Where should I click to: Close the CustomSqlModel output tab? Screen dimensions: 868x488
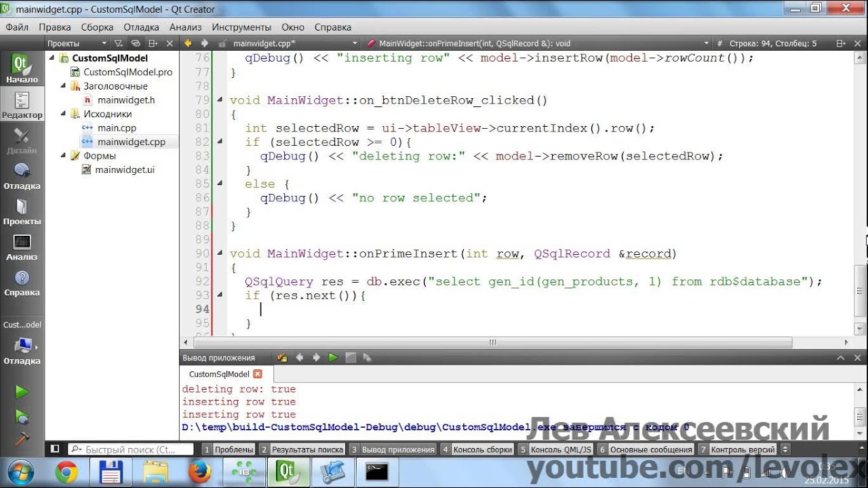(x=258, y=374)
